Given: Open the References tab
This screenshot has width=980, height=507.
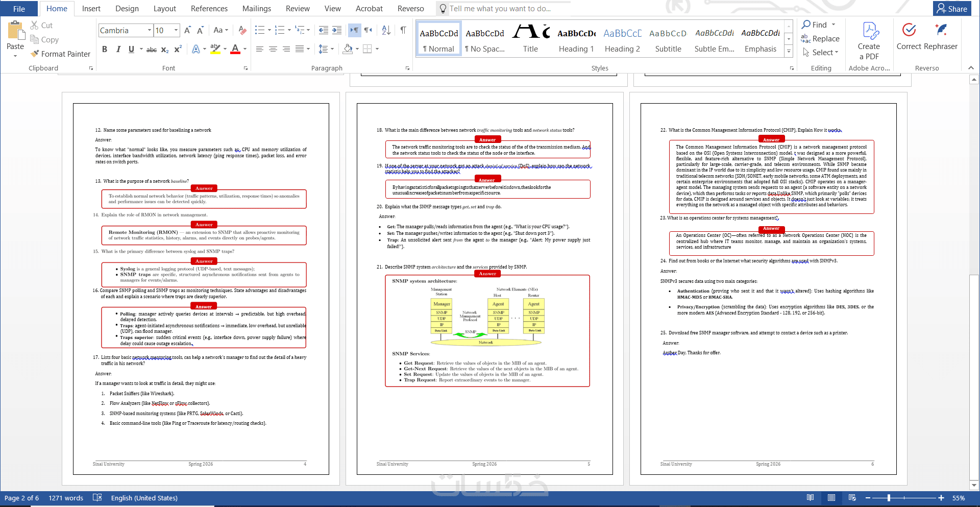Looking at the screenshot, I should click(x=209, y=9).
